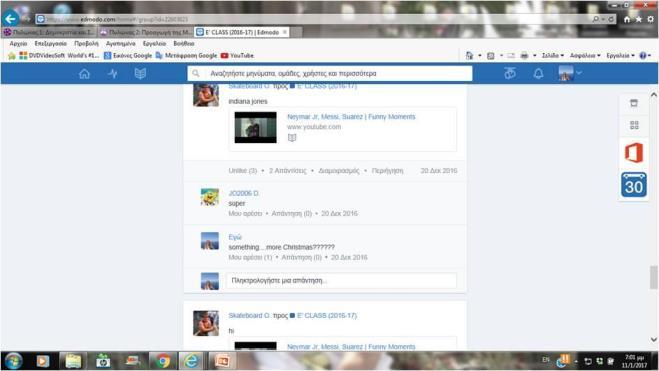
Task: Expand the Σελίδα dropdown
Action: [x=553, y=55]
